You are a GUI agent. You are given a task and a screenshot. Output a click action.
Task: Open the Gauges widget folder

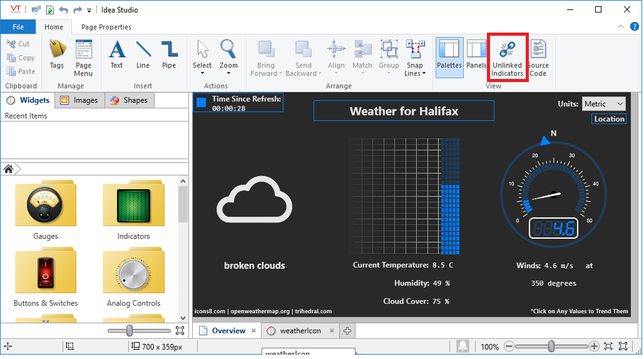click(x=45, y=211)
